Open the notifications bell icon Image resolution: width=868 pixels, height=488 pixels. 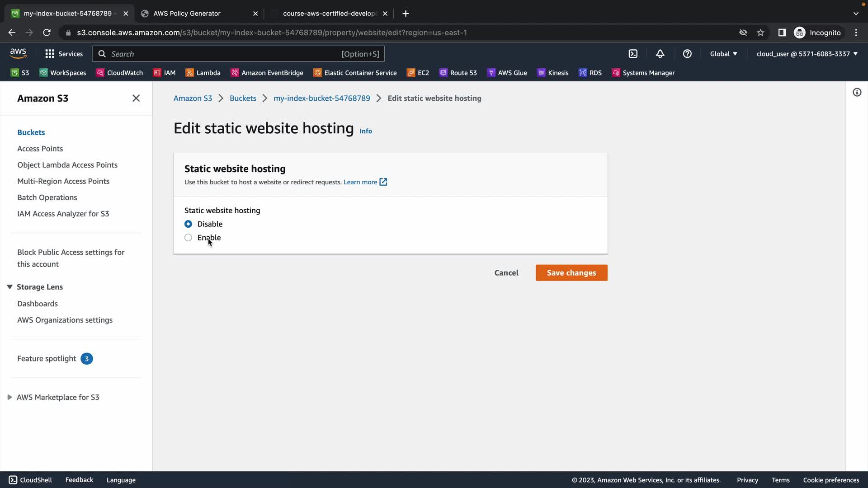coord(660,54)
